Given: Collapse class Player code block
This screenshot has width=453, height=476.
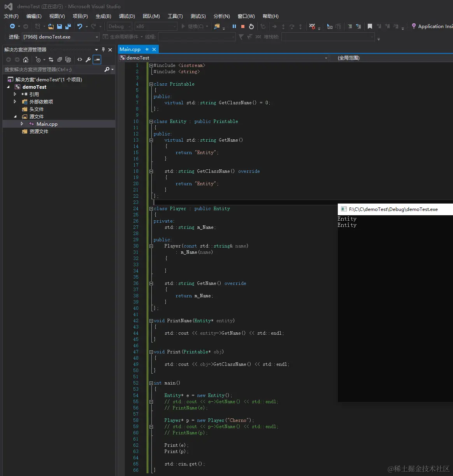Looking at the screenshot, I should click(x=151, y=209).
